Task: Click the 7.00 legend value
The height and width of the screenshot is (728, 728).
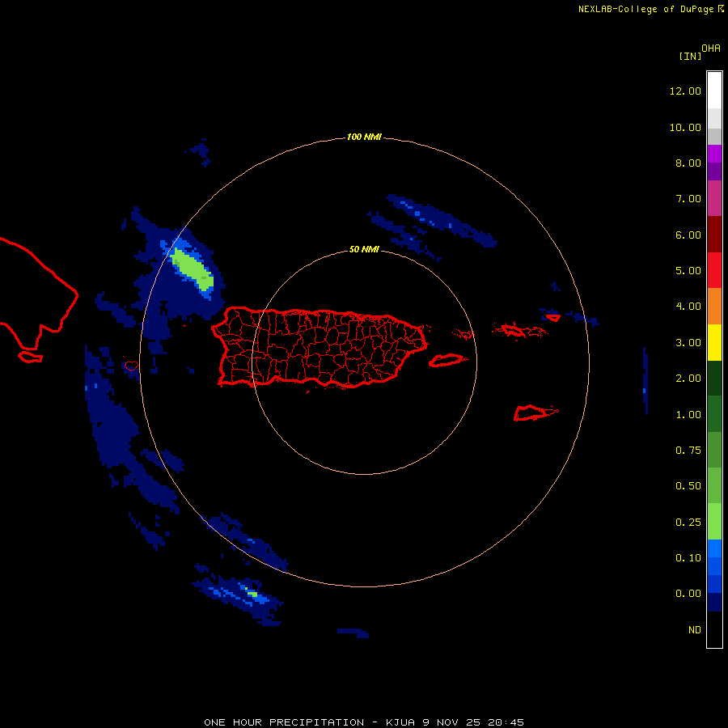Action: tap(688, 199)
